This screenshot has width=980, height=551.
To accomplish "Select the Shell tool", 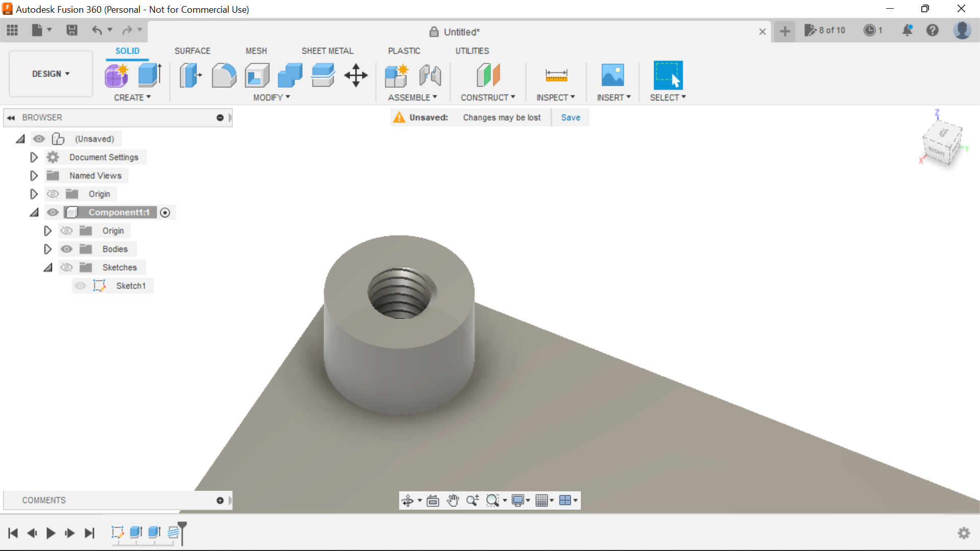I will tap(257, 76).
